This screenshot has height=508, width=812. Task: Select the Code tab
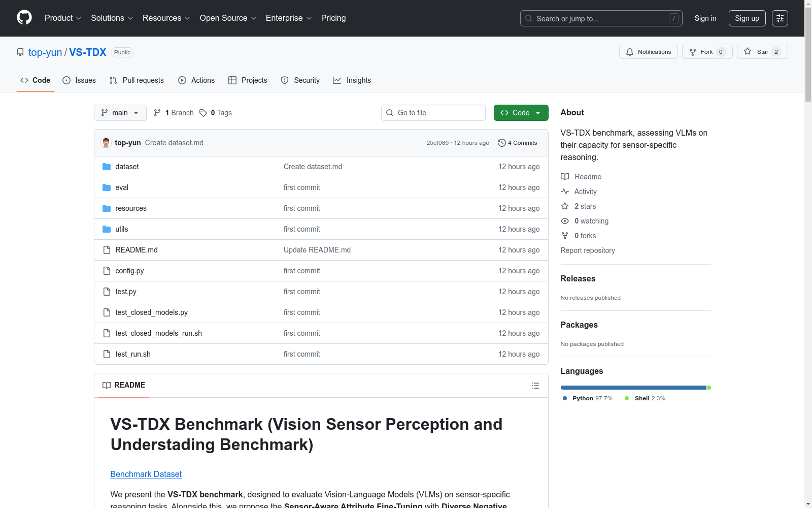36,80
